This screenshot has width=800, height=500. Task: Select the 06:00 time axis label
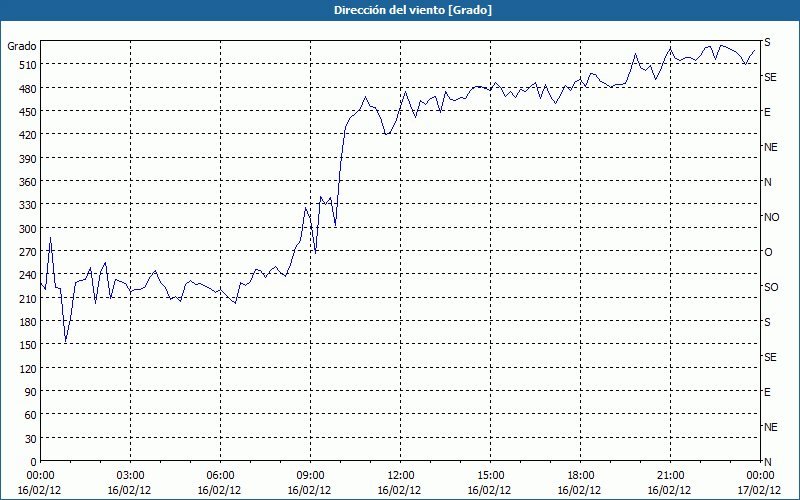pos(220,476)
